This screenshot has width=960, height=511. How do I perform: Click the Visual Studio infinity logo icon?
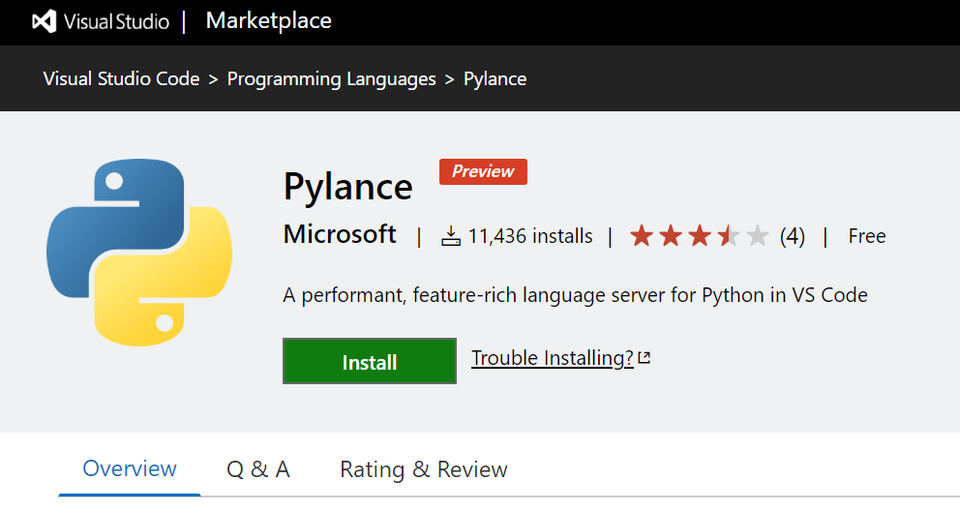coord(44,22)
